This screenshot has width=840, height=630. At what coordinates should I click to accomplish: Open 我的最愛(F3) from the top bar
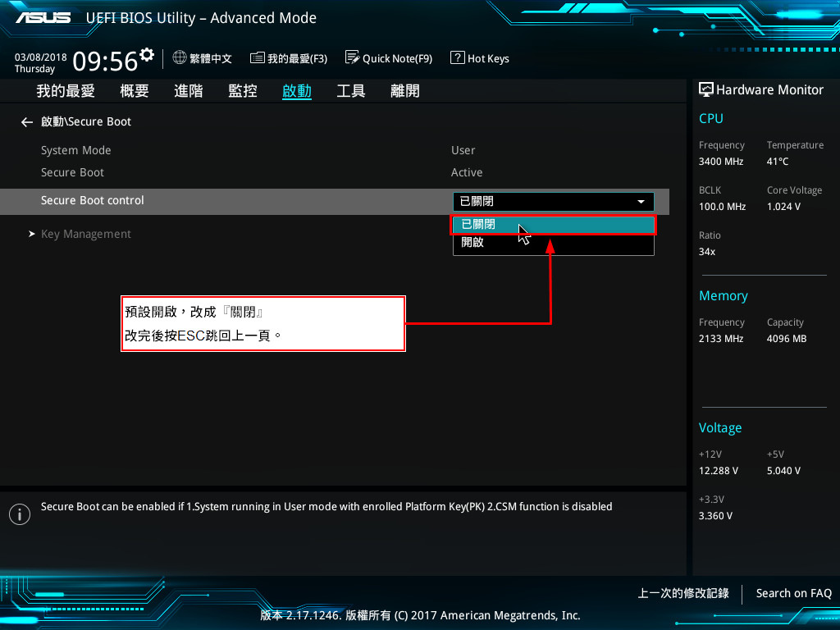pos(297,58)
